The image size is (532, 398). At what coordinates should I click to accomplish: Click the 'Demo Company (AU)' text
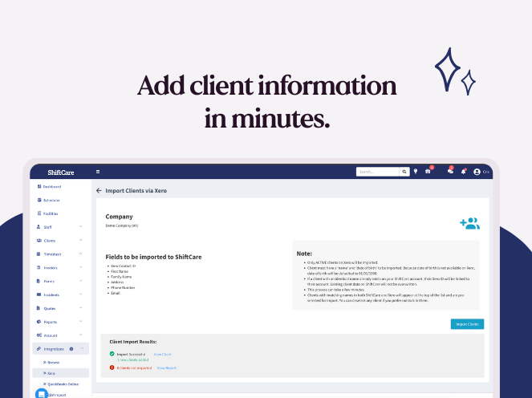pyautogui.click(x=122, y=225)
